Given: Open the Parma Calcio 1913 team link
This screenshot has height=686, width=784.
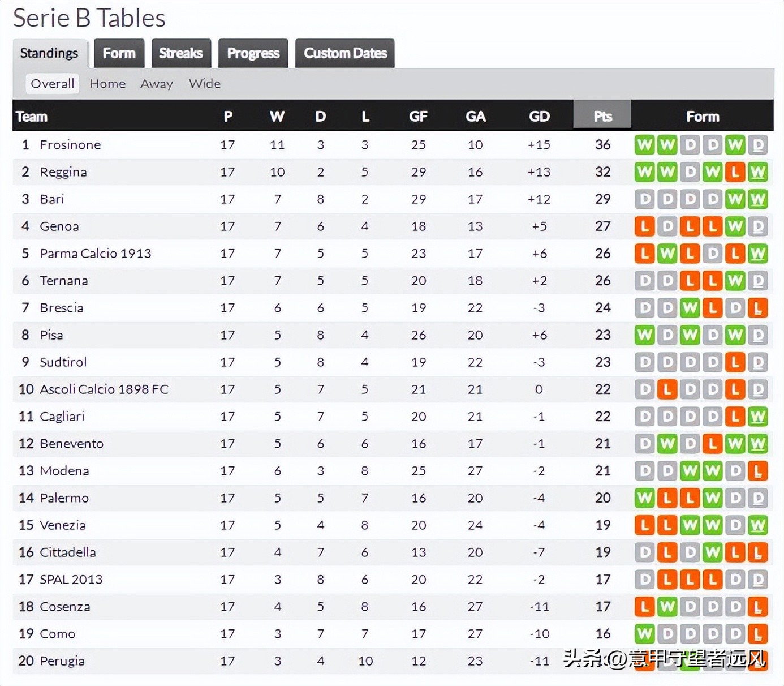Looking at the screenshot, I should point(95,254).
